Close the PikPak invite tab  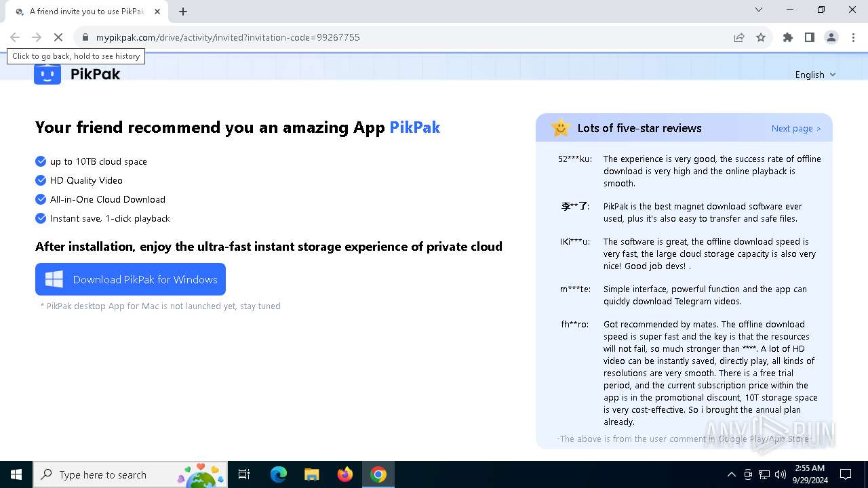[x=157, y=12]
